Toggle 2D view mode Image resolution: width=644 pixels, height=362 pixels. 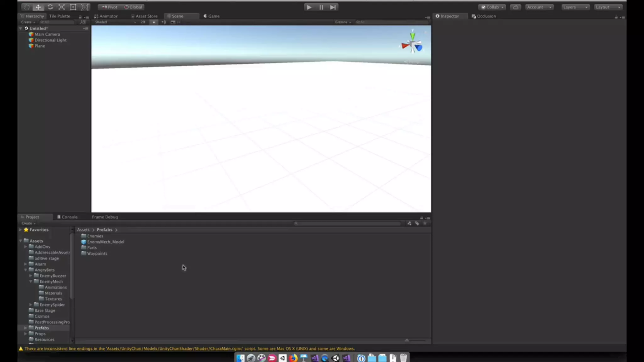tap(143, 22)
